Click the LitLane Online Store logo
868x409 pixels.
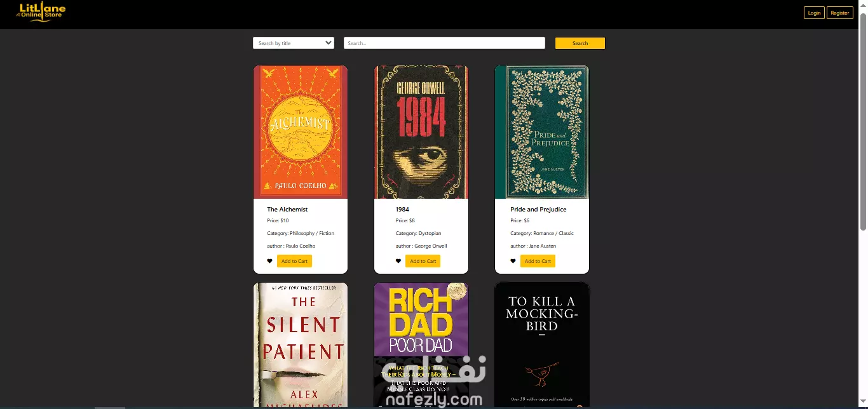[41, 11]
